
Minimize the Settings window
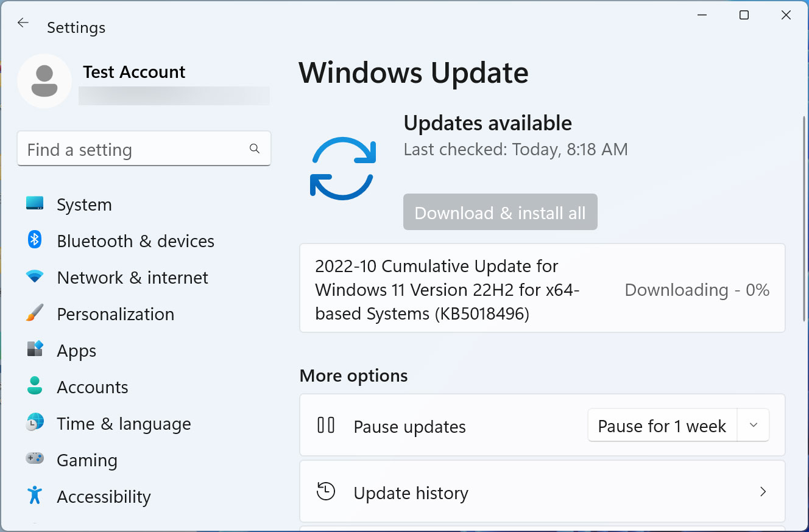click(702, 15)
